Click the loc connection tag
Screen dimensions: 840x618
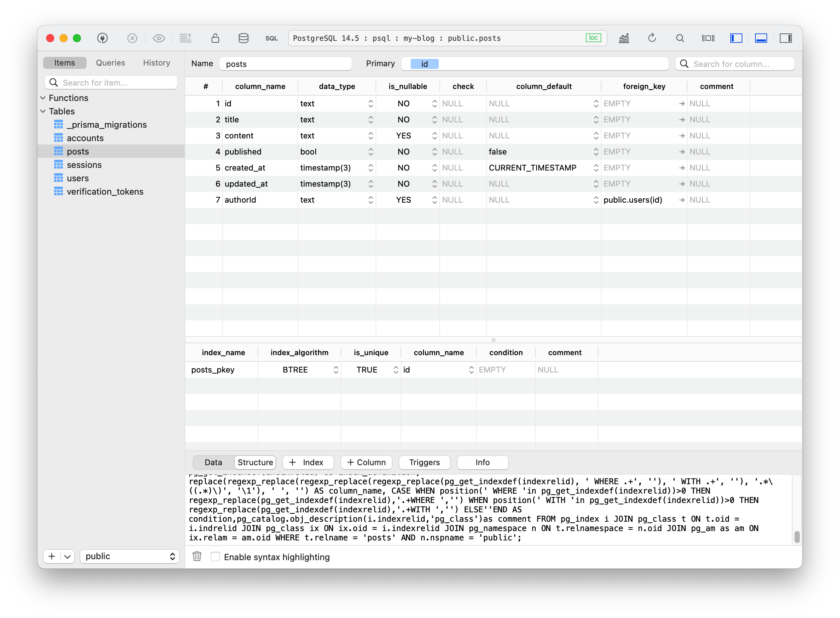point(593,38)
